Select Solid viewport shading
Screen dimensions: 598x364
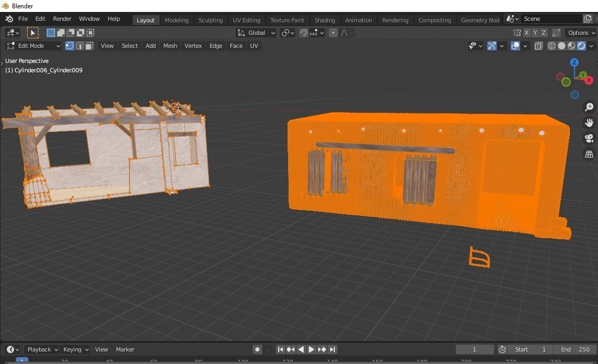[x=562, y=46]
